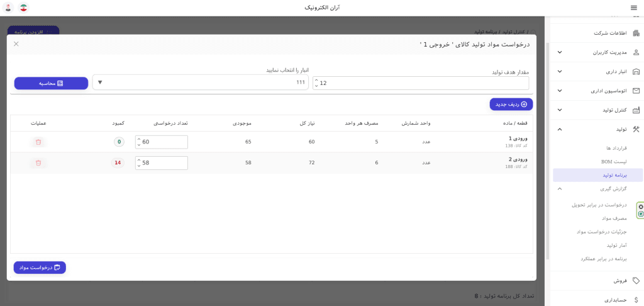Open the warehouse dropdown showing 111
The width and height of the screenshot is (644, 306).
(x=201, y=82)
